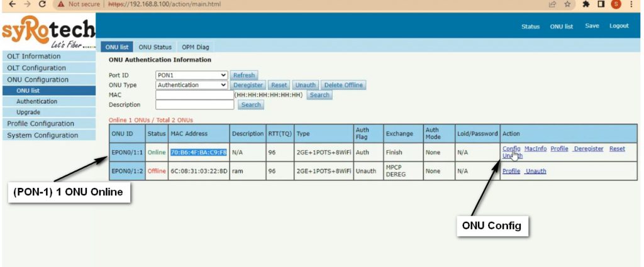Open Config link for EPON0/1:1
Image resolution: width=644 pixels, height=267 pixels.
tap(511, 149)
